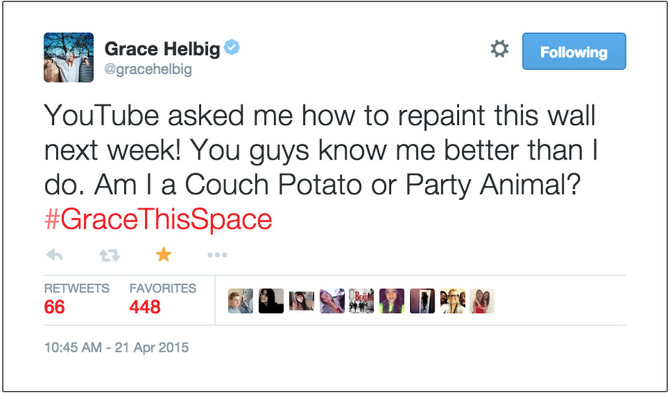670x393 pixels.
Task: Open the #GraceThisSpace hashtag
Action: pos(158,220)
